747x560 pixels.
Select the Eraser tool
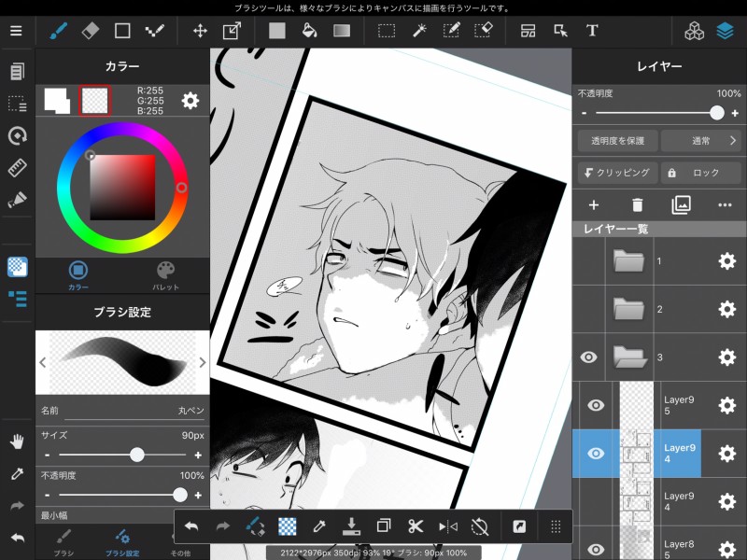tap(91, 31)
